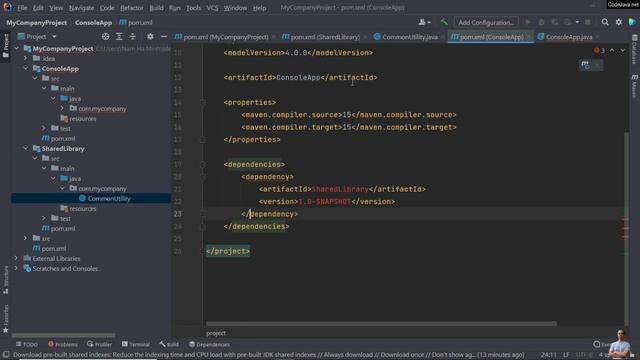The width and height of the screenshot is (640, 360).
Task: Click the error indicator showing 3
Action: click(599, 50)
